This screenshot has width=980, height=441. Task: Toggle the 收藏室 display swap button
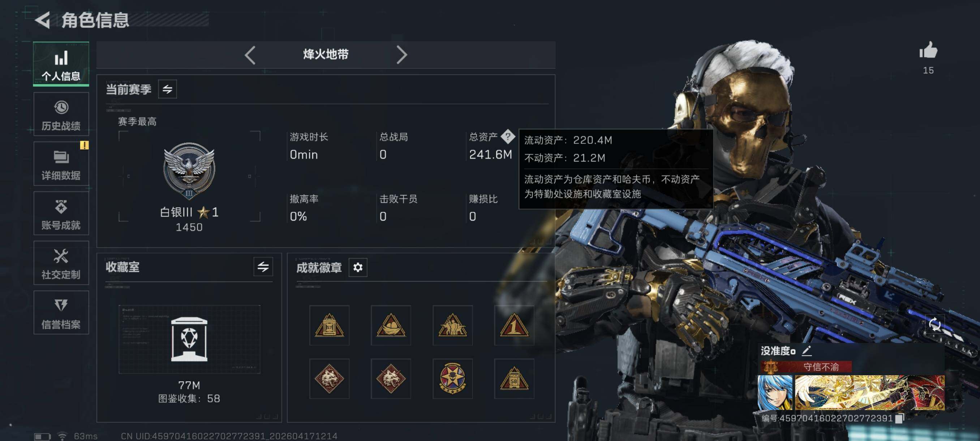click(263, 267)
